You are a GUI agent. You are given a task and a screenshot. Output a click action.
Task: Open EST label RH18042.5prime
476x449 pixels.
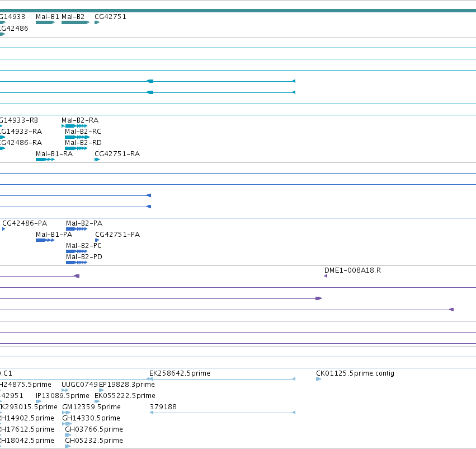point(27,441)
